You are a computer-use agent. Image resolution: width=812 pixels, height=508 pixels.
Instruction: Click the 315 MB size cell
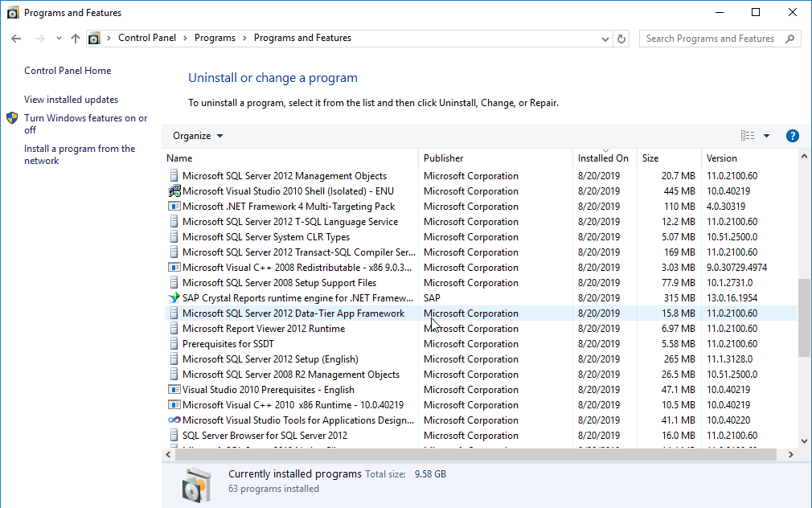[x=679, y=298]
